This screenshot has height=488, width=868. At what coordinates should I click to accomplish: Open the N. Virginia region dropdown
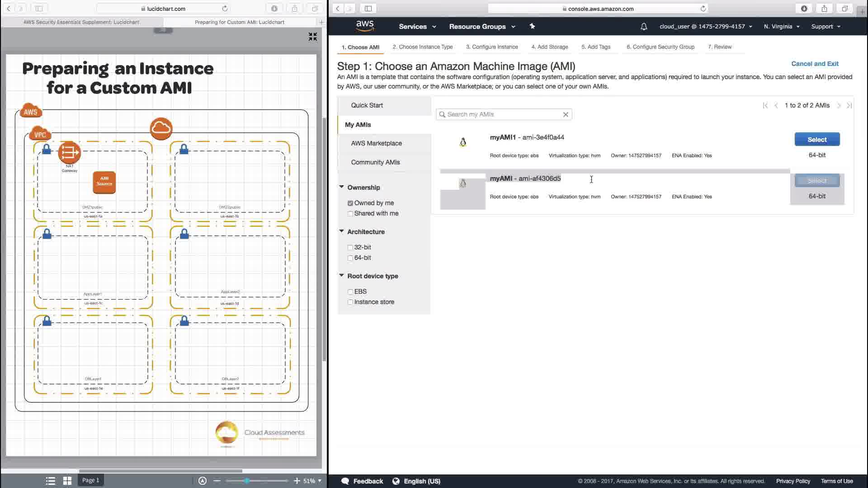tap(781, 27)
